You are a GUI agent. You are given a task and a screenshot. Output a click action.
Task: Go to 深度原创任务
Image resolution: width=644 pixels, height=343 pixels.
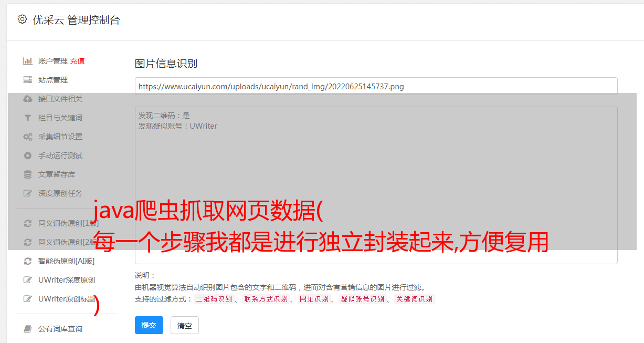tap(60, 193)
